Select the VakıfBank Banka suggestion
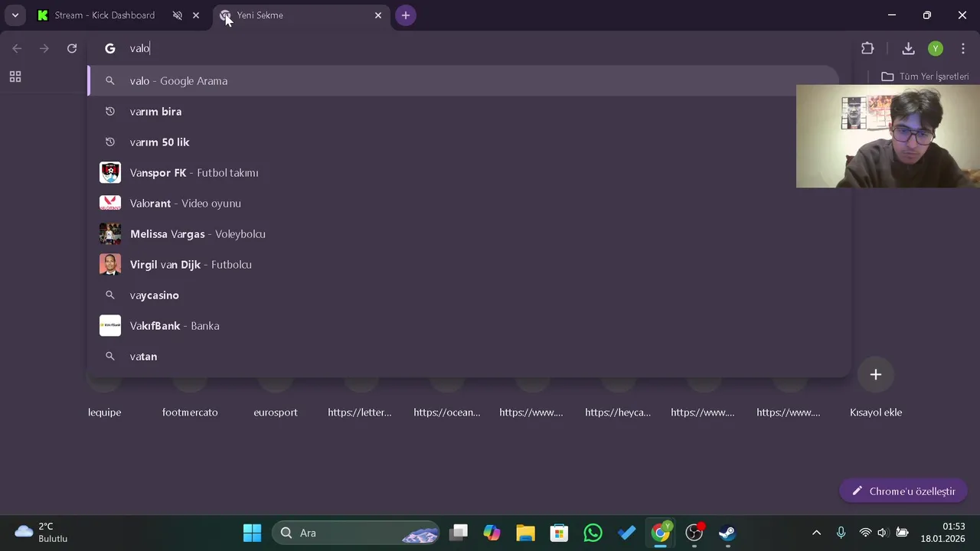The height and width of the screenshot is (551, 980). click(463, 326)
